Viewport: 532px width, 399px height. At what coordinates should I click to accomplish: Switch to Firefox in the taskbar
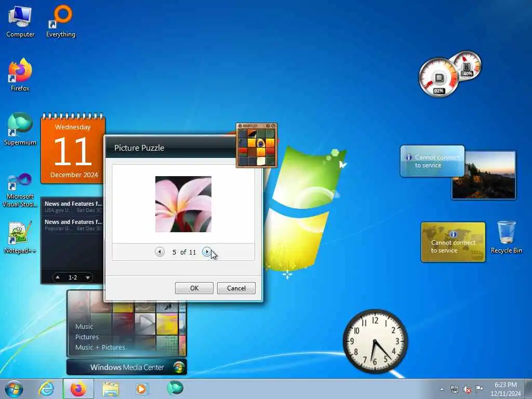click(x=78, y=389)
